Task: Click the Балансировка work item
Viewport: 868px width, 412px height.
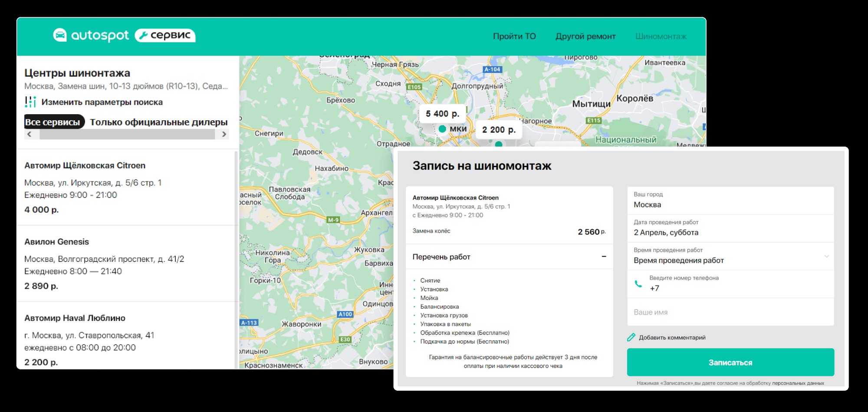Action: click(x=439, y=307)
